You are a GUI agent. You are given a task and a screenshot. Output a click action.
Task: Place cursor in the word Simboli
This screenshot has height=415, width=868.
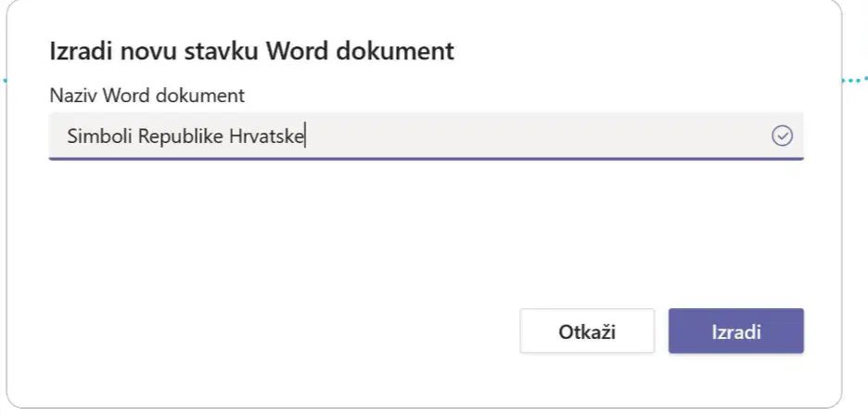click(x=100, y=136)
